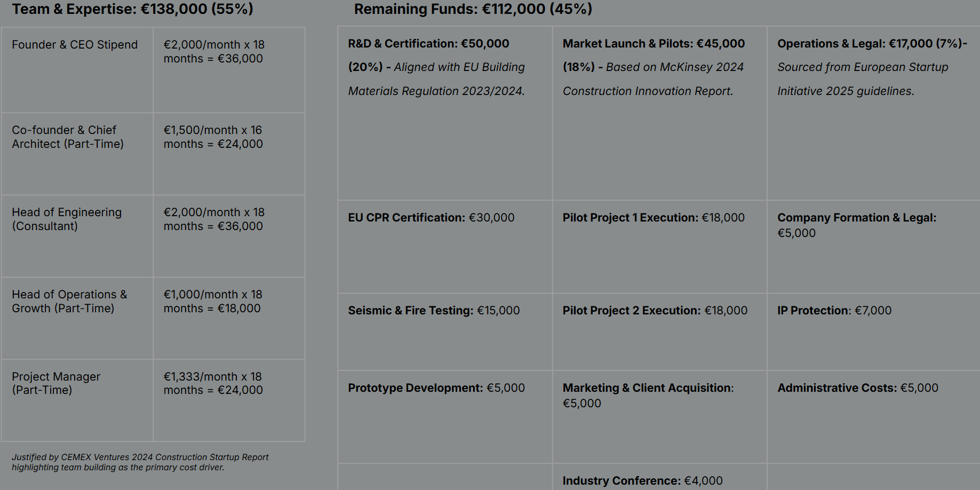
Task: Select the Administrative Costs cell
Action: click(x=858, y=388)
